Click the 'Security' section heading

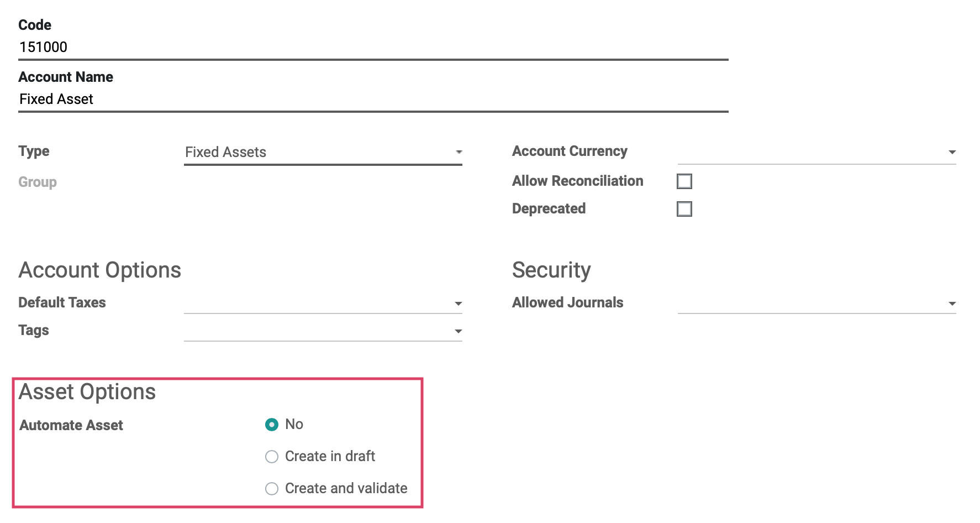[551, 270]
